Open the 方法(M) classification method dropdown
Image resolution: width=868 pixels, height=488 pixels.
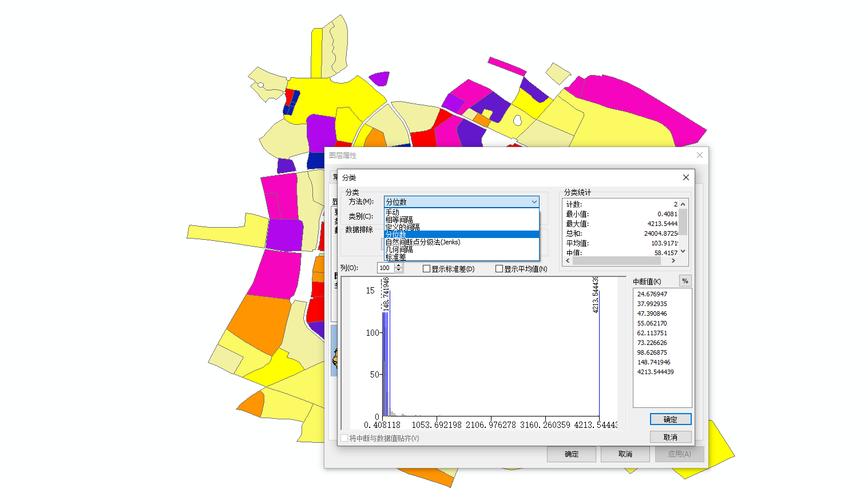tap(534, 202)
